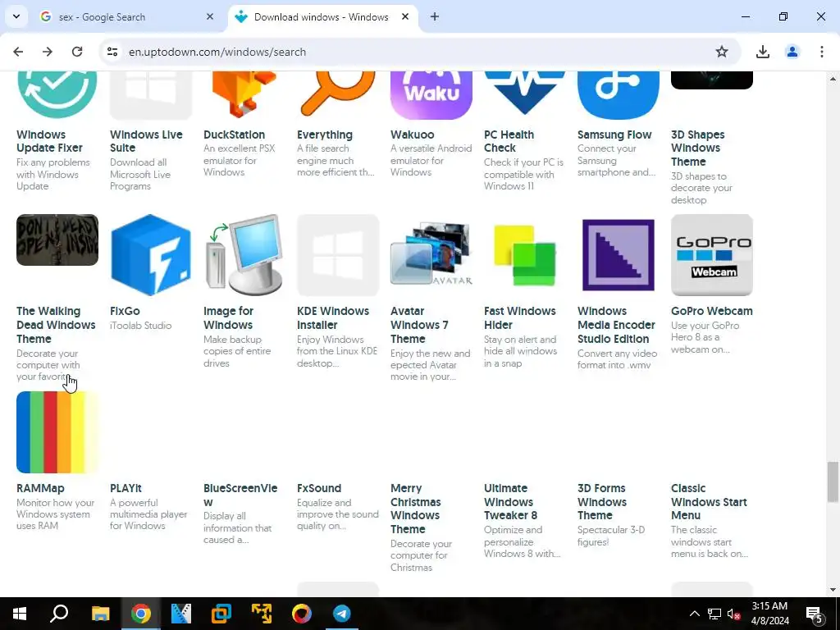Click the Windows Live Suite placeholder icon

(151, 95)
